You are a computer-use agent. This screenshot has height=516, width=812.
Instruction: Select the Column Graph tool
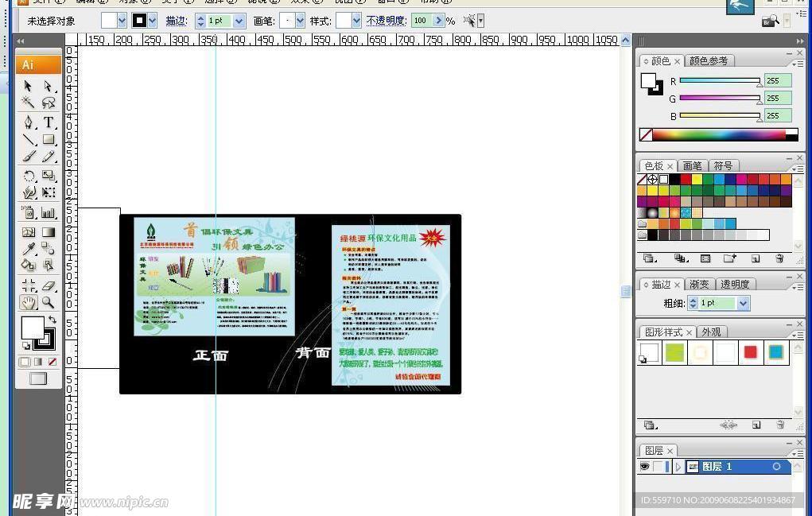coord(49,212)
